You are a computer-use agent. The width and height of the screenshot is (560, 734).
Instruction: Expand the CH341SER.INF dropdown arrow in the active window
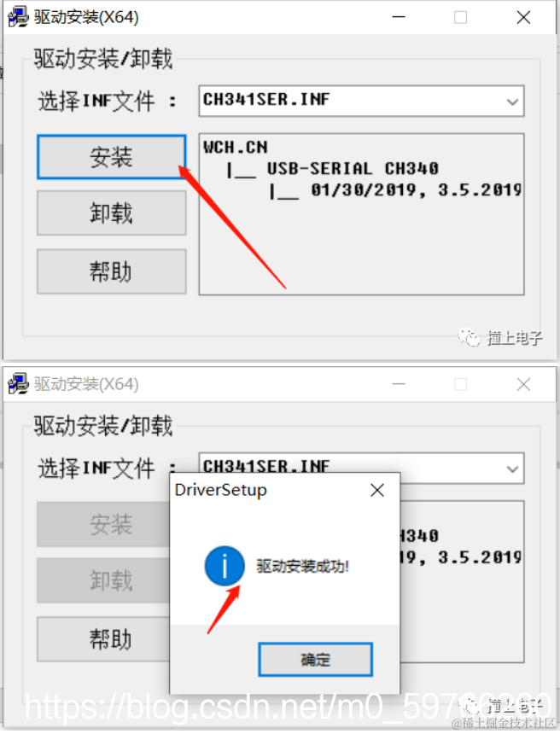pyautogui.click(x=513, y=102)
